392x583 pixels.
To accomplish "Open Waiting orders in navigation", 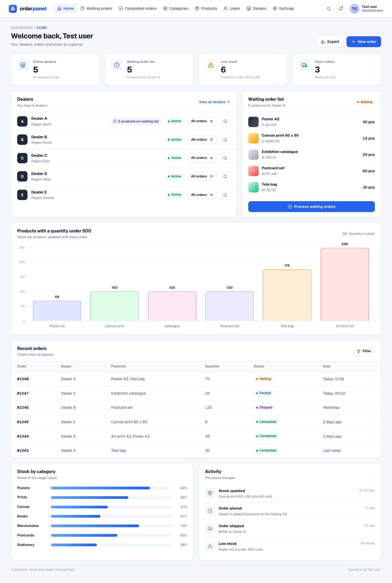I will [96, 9].
